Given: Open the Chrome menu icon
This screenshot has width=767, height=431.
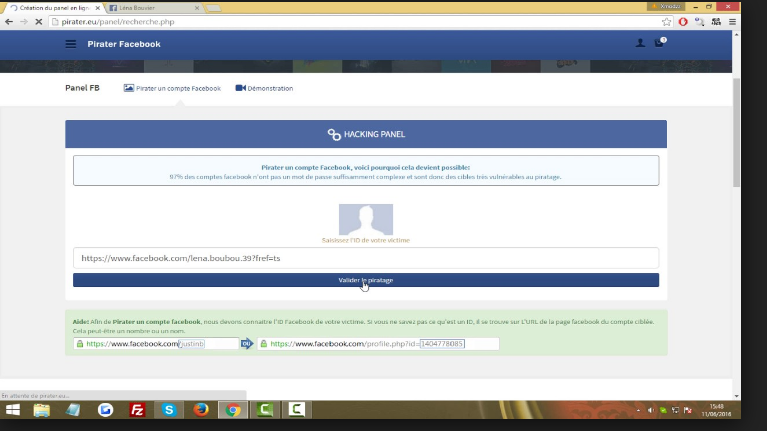Looking at the screenshot, I should coord(732,22).
